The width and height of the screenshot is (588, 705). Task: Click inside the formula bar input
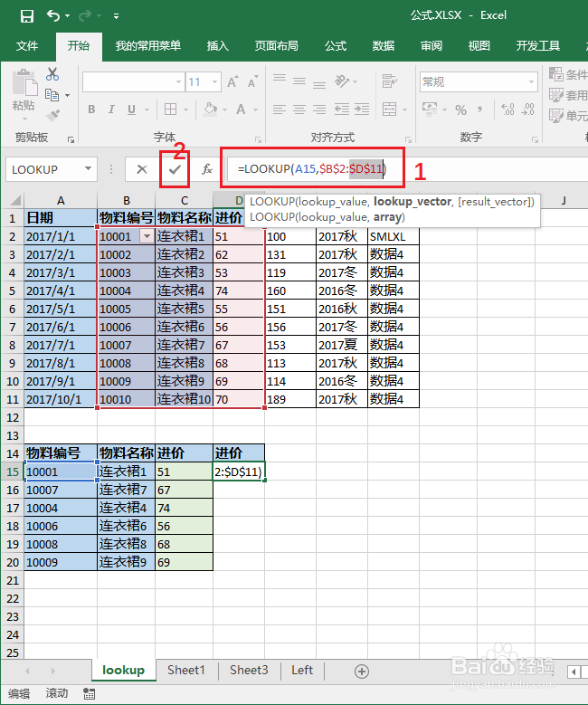[x=407, y=169]
